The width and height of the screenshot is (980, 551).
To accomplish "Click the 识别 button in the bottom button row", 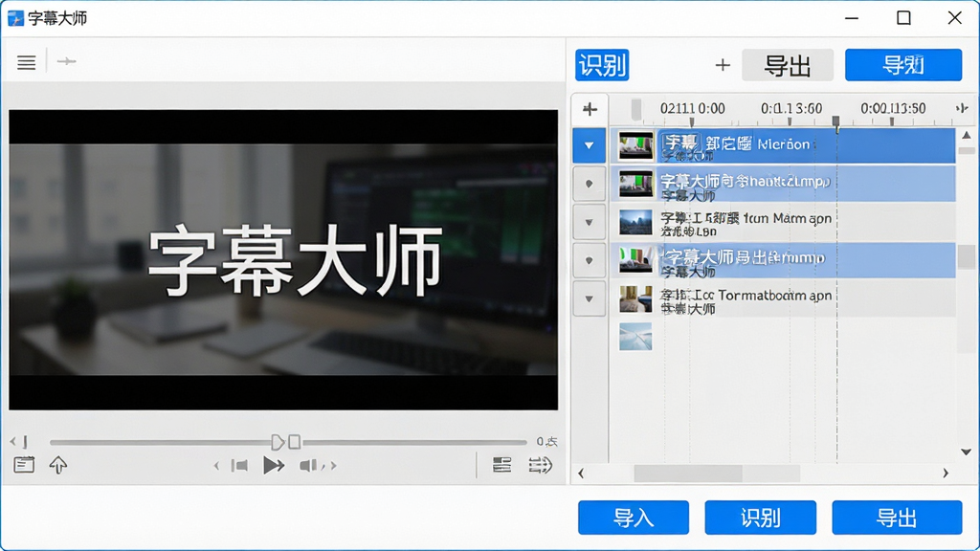I will click(760, 518).
